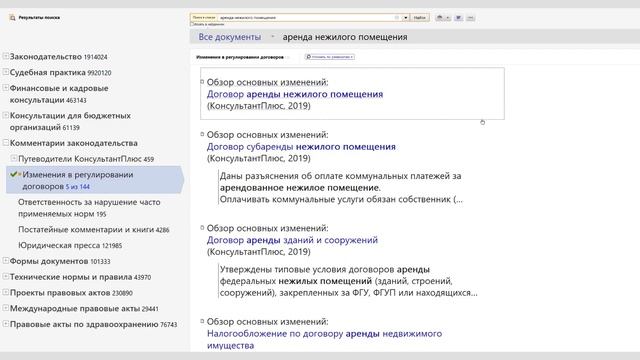This screenshot has width=640, height=360.
Task: Expand 'Международные правовые акты' node
Action: click(6, 308)
